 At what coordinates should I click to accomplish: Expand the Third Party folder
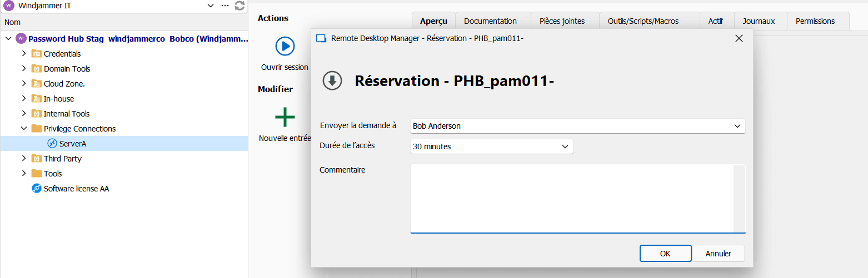[x=23, y=159]
